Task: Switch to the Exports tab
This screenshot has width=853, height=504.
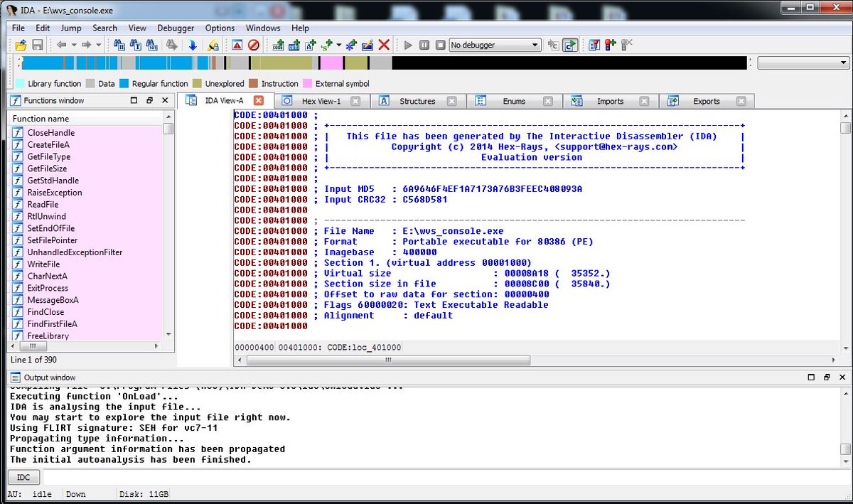Action: tap(707, 101)
